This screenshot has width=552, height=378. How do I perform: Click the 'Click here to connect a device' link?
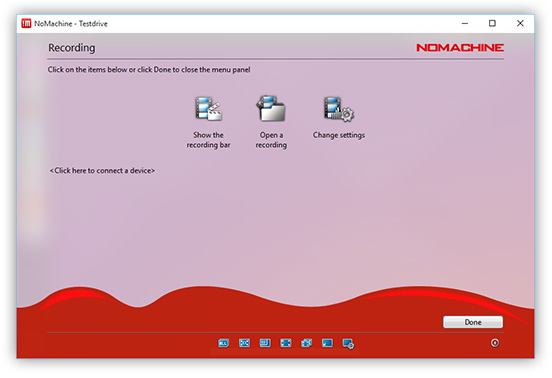(102, 171)
